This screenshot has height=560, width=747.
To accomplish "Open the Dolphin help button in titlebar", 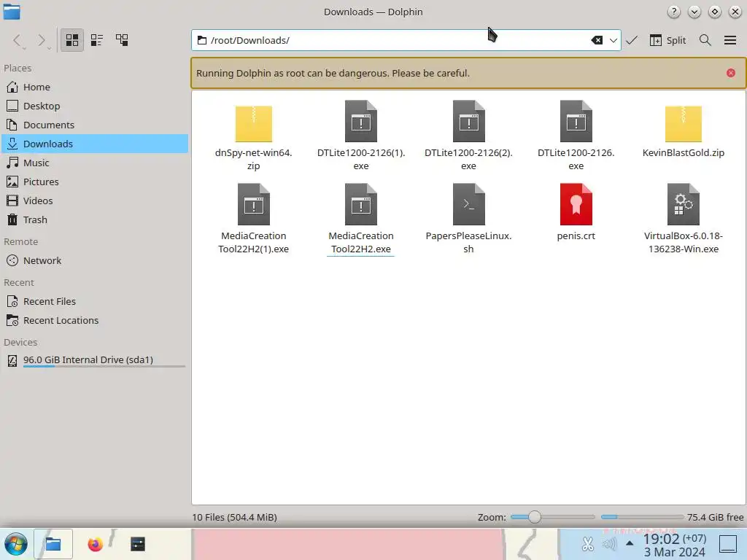I will [x=673, y=12].
